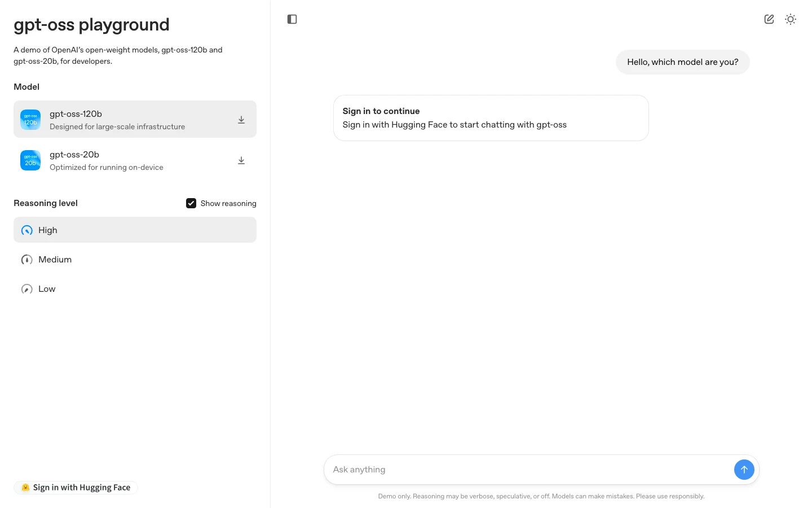The image size is (812, 508).
Task: Click the Hugging Face emoji icon
Action: click(x=25, y=487)
